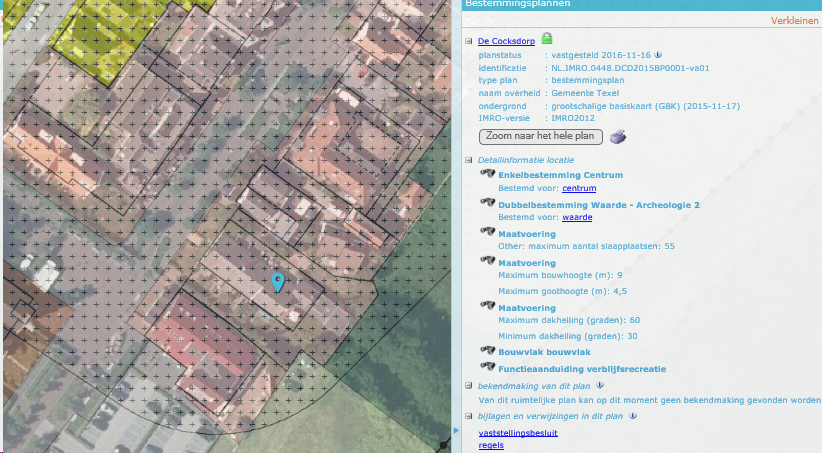Collapse the De Cocksdorp plan section

click(x=469, y=41)
